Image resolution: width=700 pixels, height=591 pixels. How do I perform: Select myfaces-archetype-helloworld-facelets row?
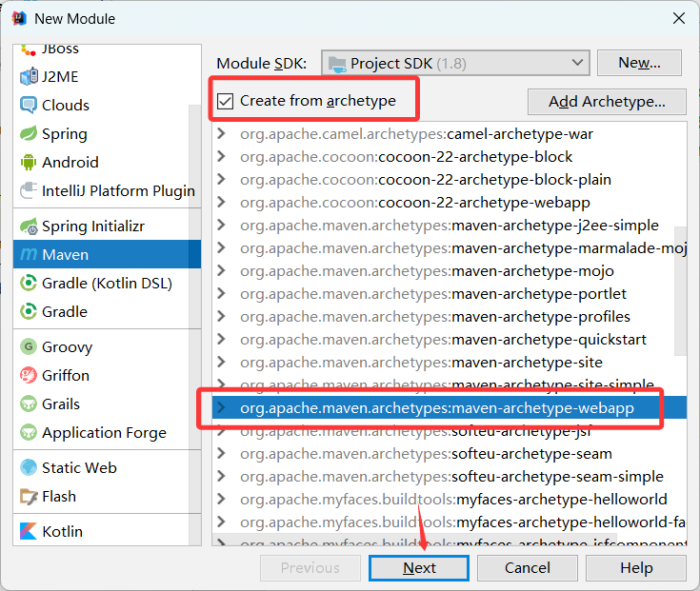tap(450, 522)
